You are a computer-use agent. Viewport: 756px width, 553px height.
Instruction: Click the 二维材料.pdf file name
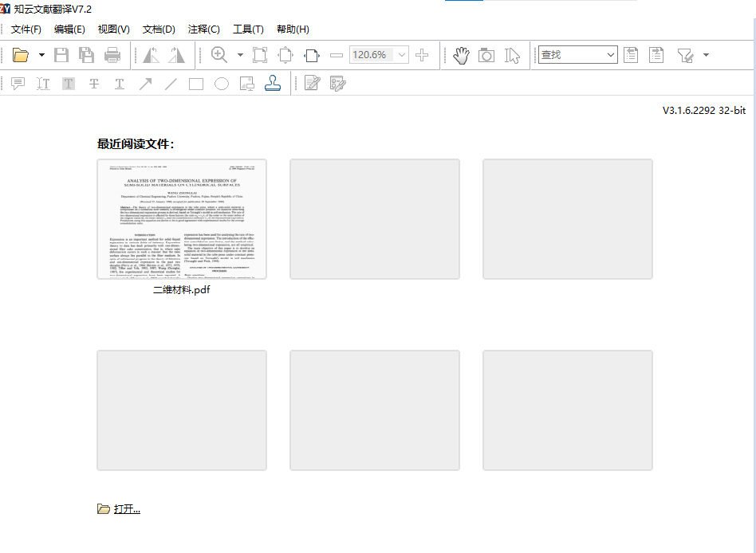click(x=182, y=289)
